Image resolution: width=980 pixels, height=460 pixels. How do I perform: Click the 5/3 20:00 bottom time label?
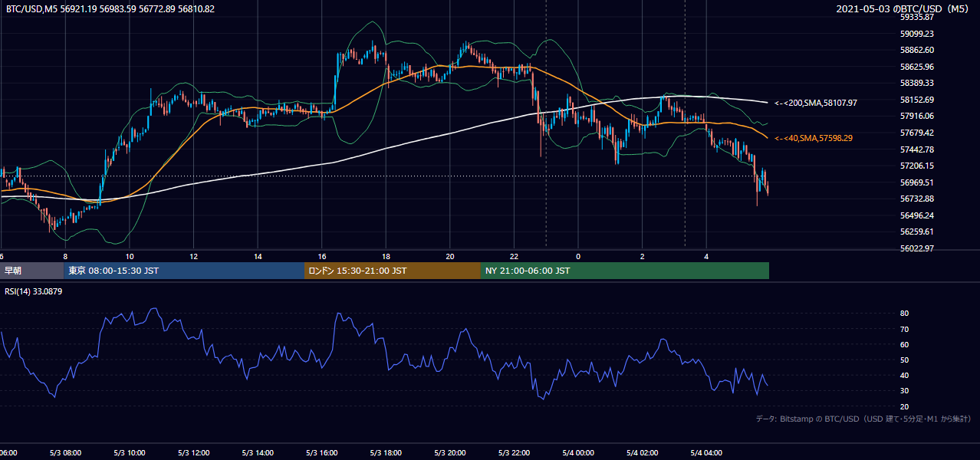449,453
